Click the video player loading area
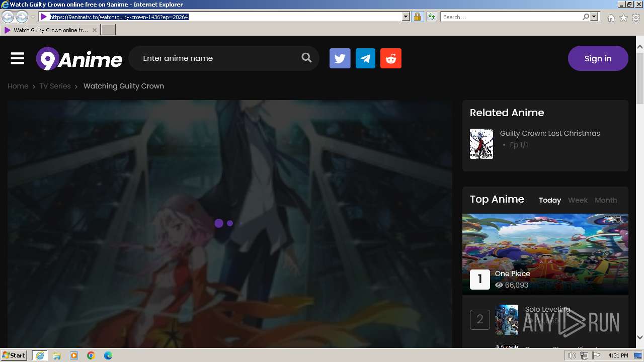Screen dimensions: 644x362 (229, 223)
